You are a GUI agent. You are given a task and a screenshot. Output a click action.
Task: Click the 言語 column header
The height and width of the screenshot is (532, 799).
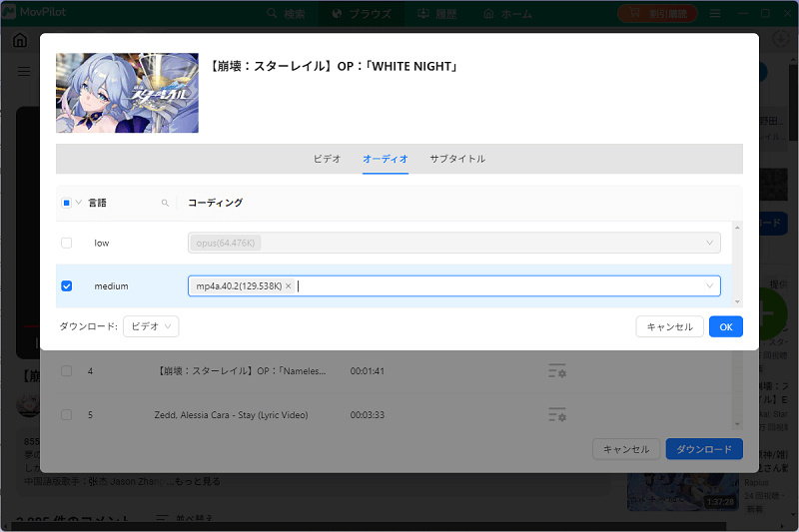click(97, 203)
